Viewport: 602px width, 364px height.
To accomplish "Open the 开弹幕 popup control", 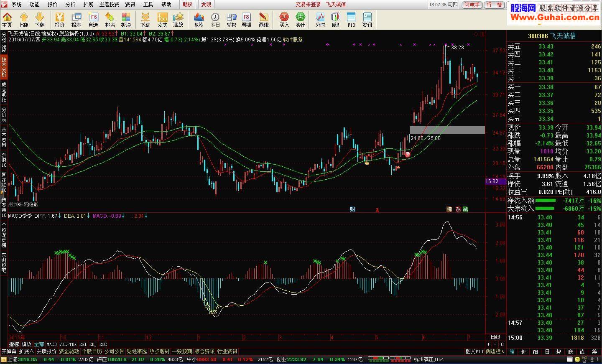I will pos(9,351).
